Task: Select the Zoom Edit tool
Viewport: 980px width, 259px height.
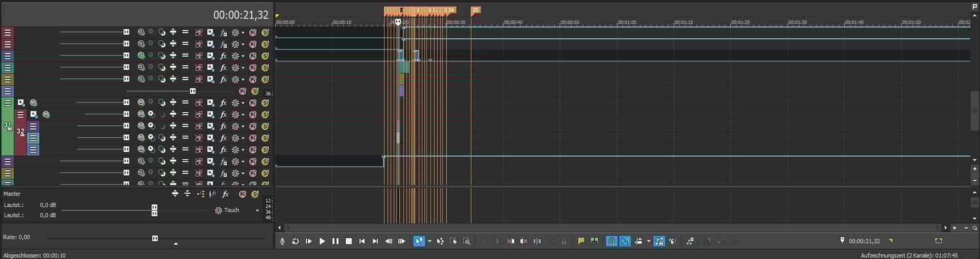Action: pyautogui.click(x=466, y=241)
